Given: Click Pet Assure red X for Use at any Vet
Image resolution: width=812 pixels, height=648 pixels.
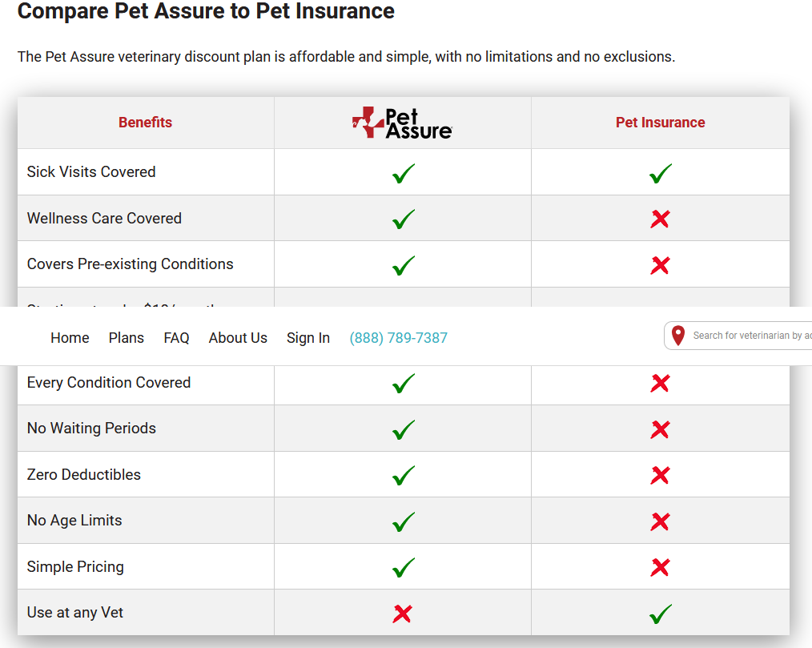Looking at the screenshot, I should point(403,614).
